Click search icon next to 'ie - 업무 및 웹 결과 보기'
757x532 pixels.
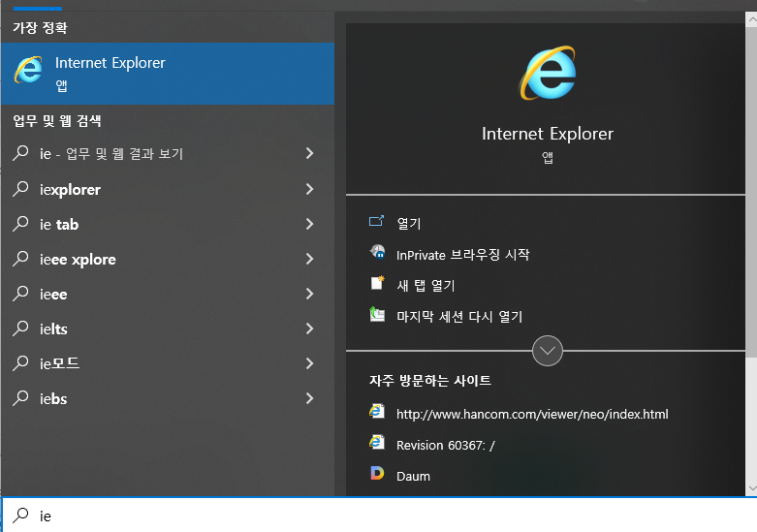tap(20, 152)
